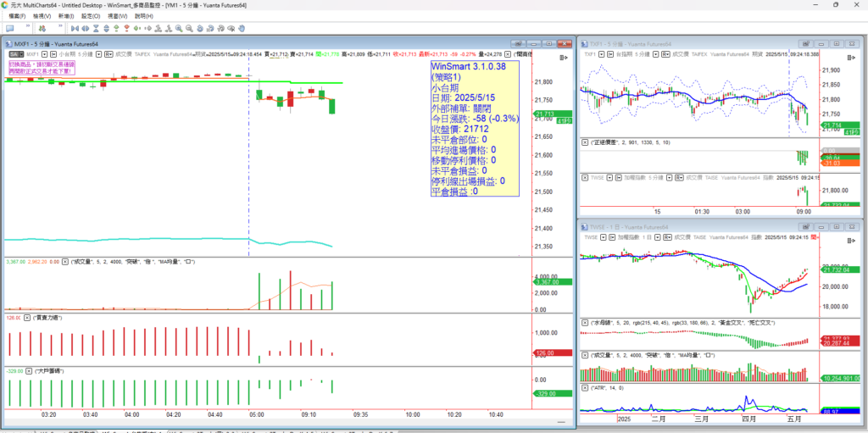Screen dimensions: 868x433
Task: Click the two-arrows icon after first toolbar chevron
Action: point(42,28)
